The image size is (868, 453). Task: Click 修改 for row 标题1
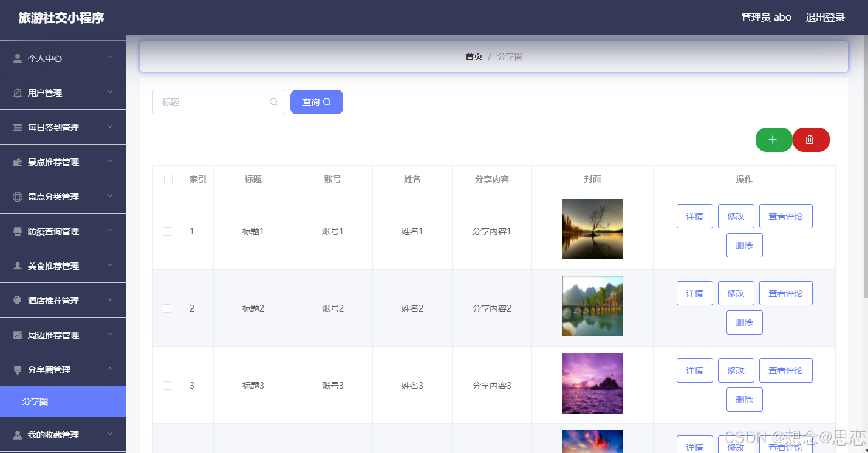coord(736,216)
